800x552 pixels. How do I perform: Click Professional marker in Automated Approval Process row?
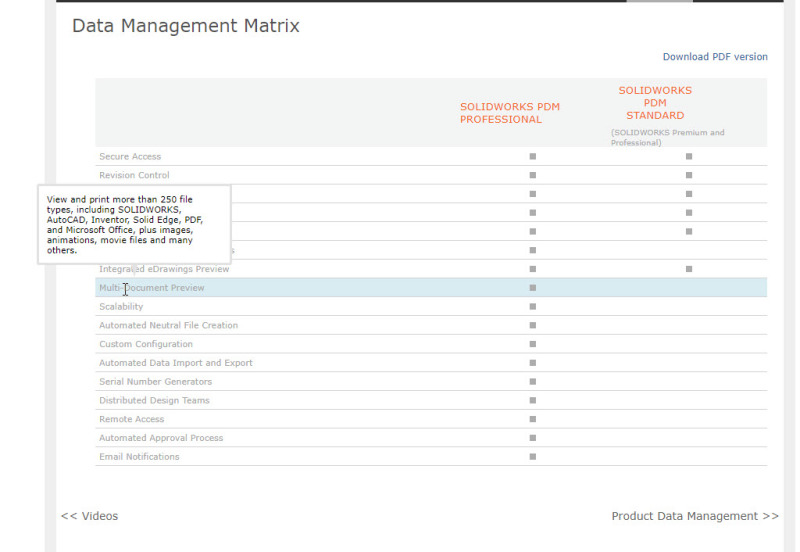point(533,438)
